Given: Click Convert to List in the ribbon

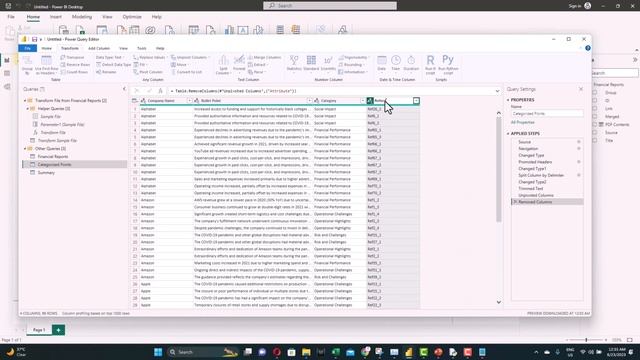Looking at the screenshot, I should pos(187,72).
